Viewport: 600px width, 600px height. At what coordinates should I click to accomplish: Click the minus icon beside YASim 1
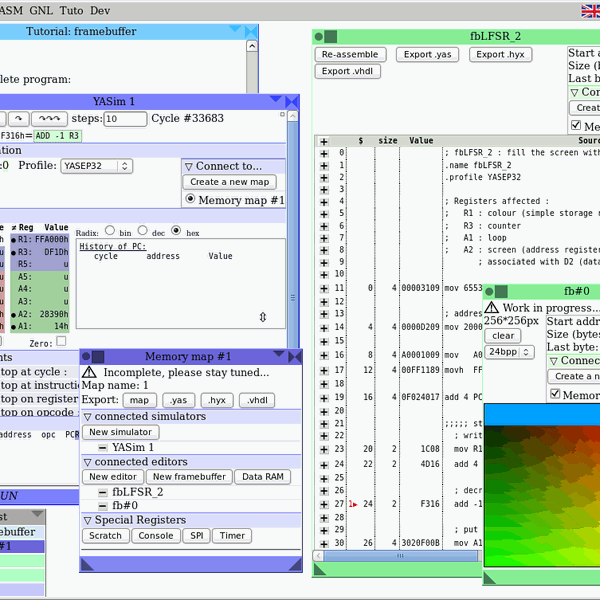click(x=101, y=447)
